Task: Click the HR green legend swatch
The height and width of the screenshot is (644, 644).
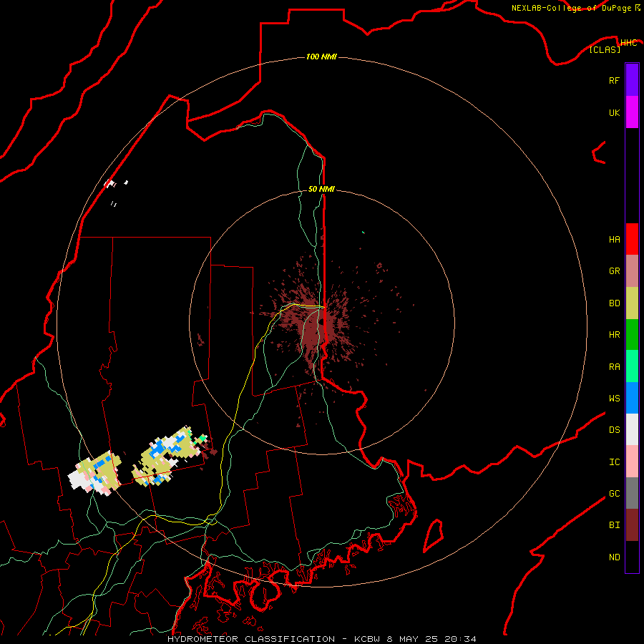Action: pyautogui.click(x=632, y=334)
